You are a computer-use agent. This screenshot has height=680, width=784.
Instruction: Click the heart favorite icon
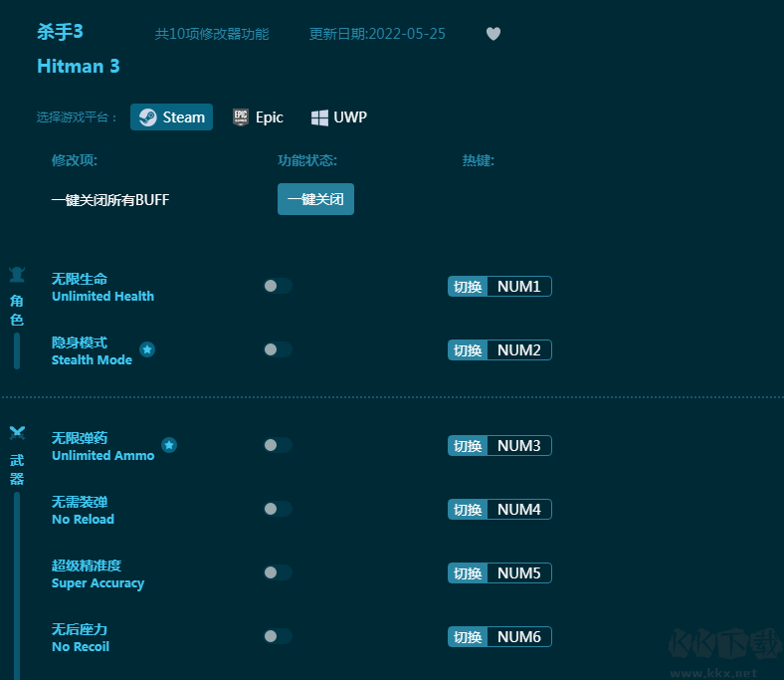492,34
